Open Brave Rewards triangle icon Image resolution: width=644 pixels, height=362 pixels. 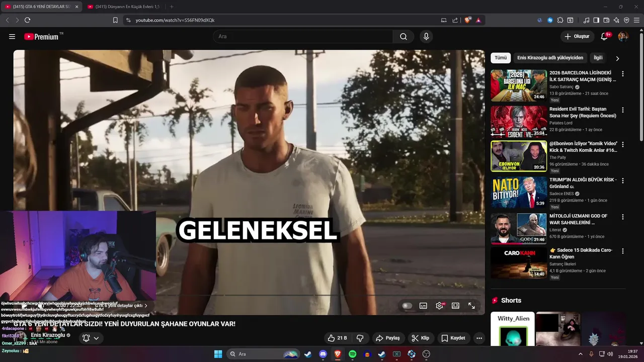pos(478,20)
